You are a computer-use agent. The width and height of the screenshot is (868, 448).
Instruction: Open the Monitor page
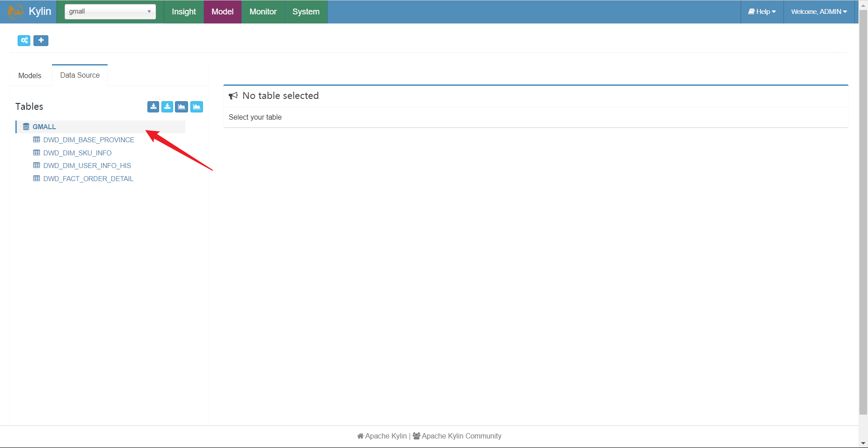click(263, 12)
